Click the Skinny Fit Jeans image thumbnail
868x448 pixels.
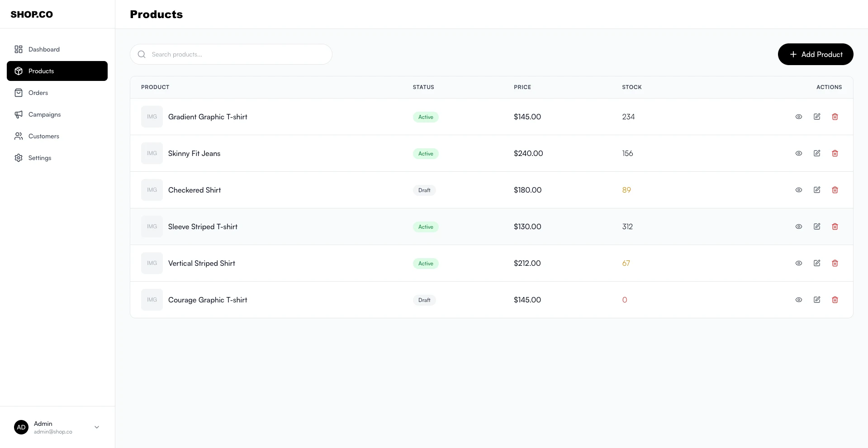click(152, 153)
